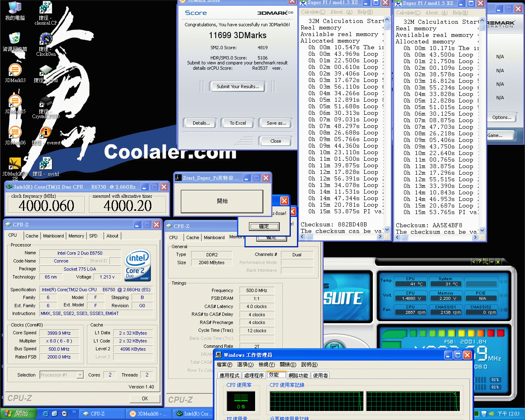Screen dimensions: 525x420
Task: Click OK button in left CPU-Z window
Action: [145, 398]
